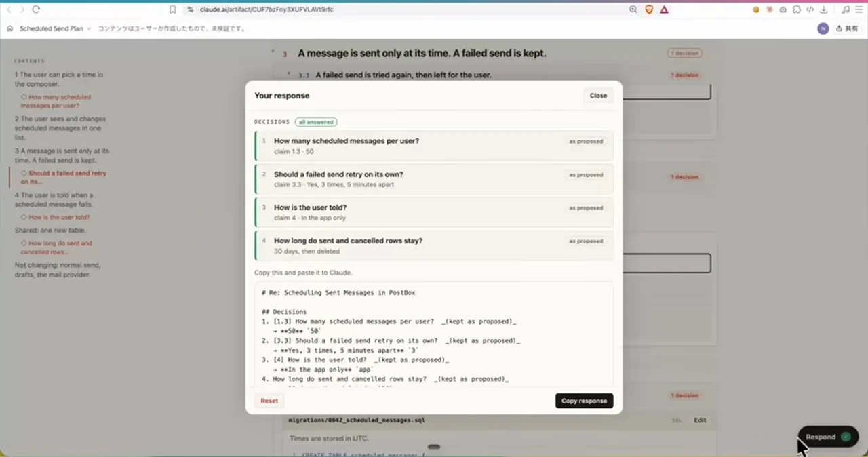The height and width of the screenshot is (457, 868).
Task: Click the orange round extension icon
Action: pyautogui.click(x=756, y=9)
